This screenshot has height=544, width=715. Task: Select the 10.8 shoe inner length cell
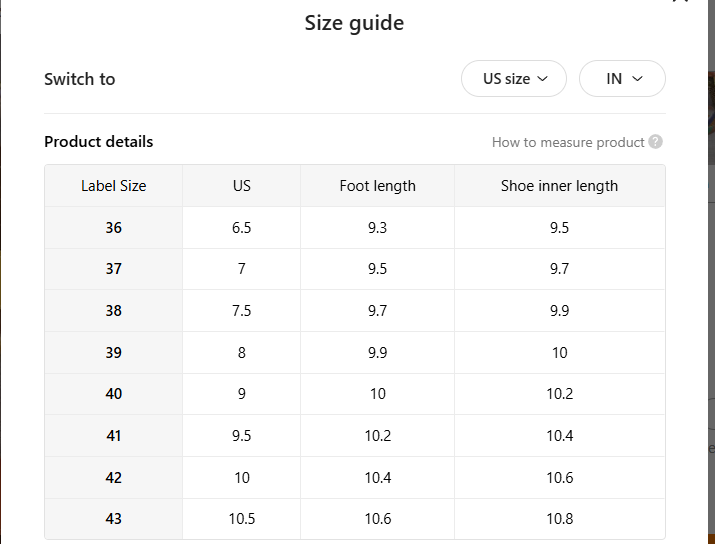click(x=559, y=519)
